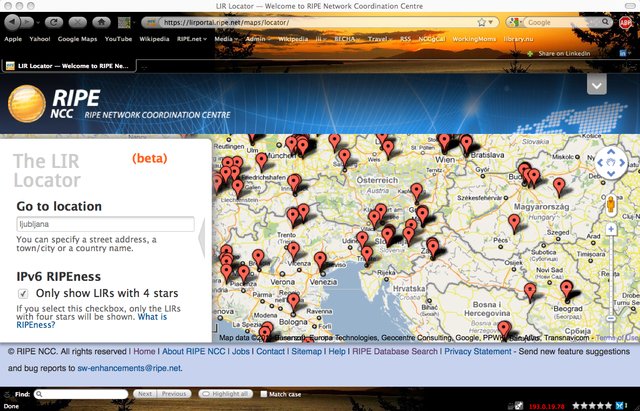The image size is (640, 411).
Task: Open the search engine Google icon dropdown
Action: (516, 22)
